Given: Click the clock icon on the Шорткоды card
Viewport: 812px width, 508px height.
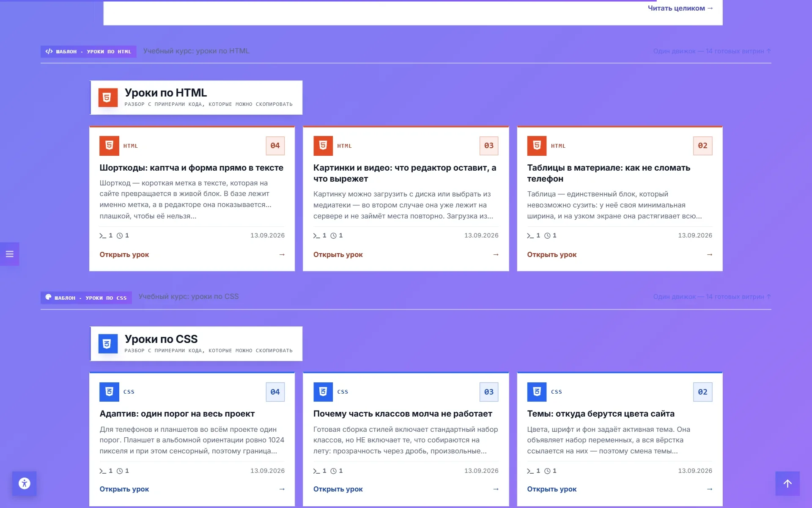Looking at the screenshot, I should pos(120,235).
